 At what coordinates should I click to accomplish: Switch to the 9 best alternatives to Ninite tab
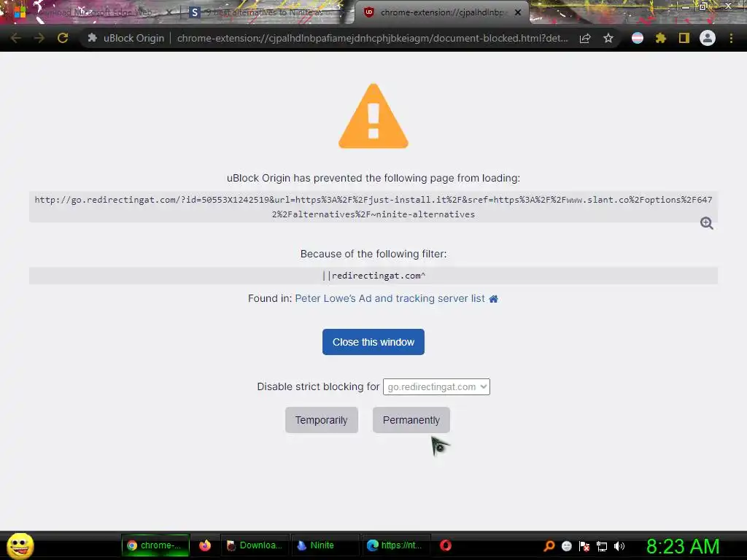point(267,12)
